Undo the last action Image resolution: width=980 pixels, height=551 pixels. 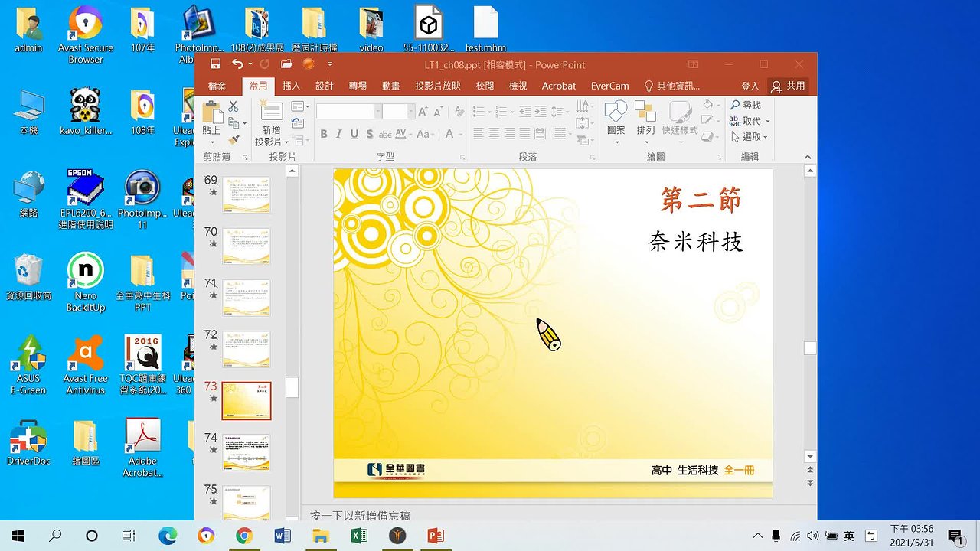point(237,64)
